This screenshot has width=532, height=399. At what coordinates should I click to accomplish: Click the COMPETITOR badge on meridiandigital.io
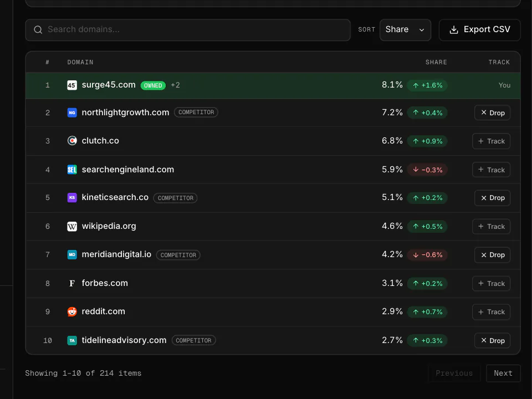coord(178,255)
